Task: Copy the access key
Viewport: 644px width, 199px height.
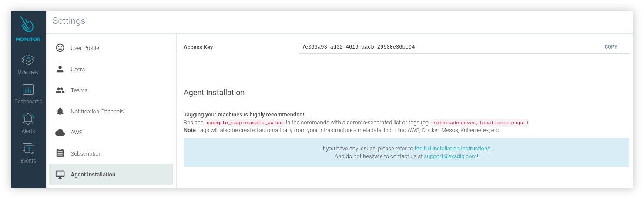Action: [611, 47]
